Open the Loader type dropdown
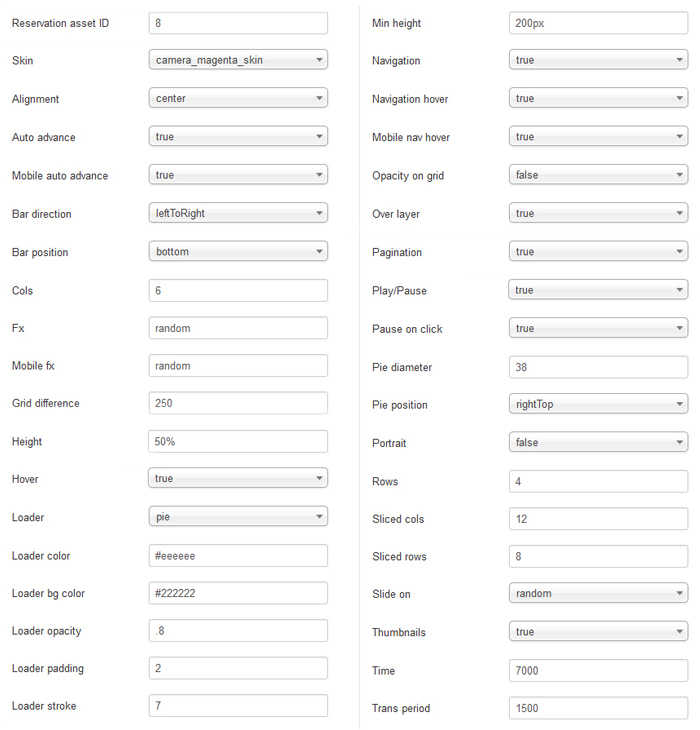This screenshot has width=700, height=730. pyautogui.click(x=238, y=517)
